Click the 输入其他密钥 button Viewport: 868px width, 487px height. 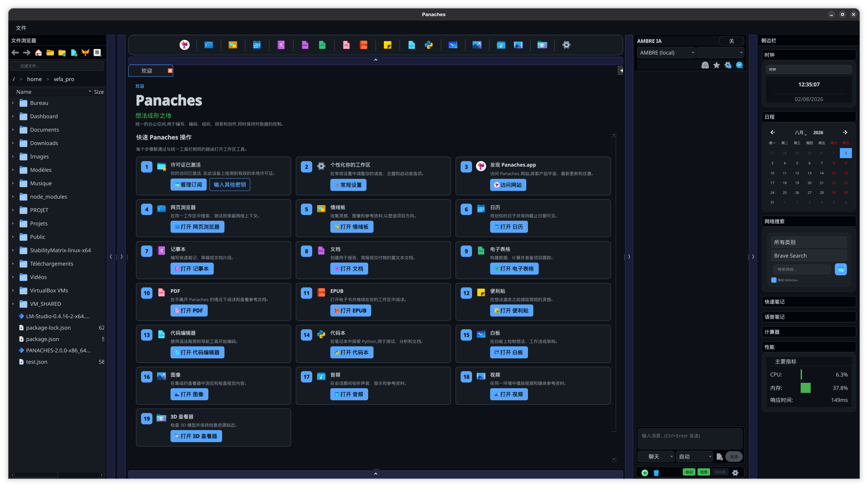[x=229, y=185]
